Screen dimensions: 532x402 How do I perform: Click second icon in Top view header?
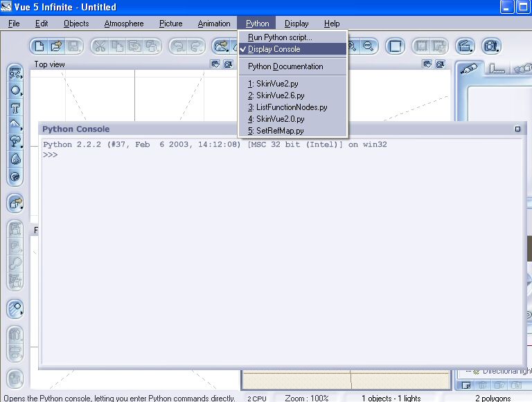[x=228, y=64]
